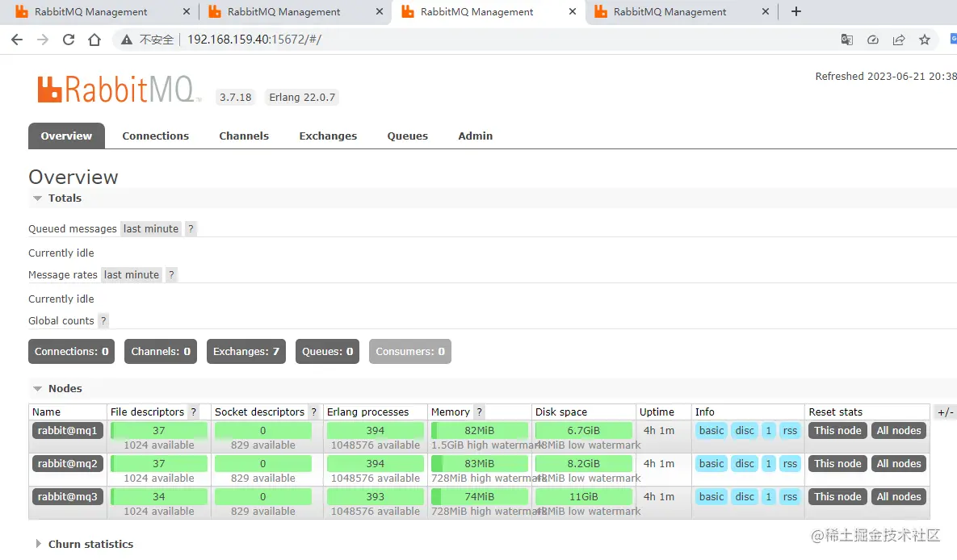The height and width of the screenshot is (560, 957).
Task: Go back using browser back arrow
Action: tap(17, 40)
